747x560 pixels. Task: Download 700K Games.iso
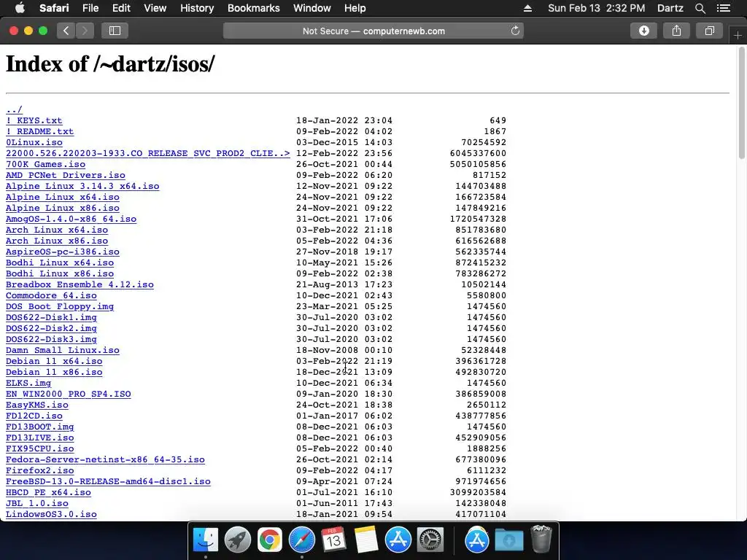(x=45, y=164)
